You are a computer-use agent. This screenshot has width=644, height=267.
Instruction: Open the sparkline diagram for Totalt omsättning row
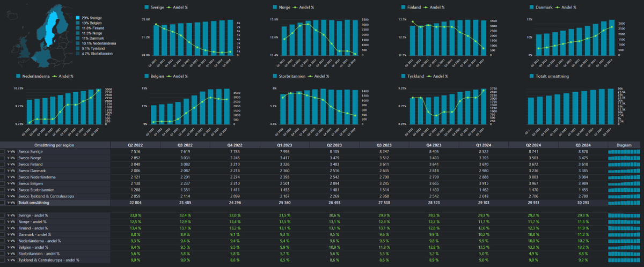point(624,203)
